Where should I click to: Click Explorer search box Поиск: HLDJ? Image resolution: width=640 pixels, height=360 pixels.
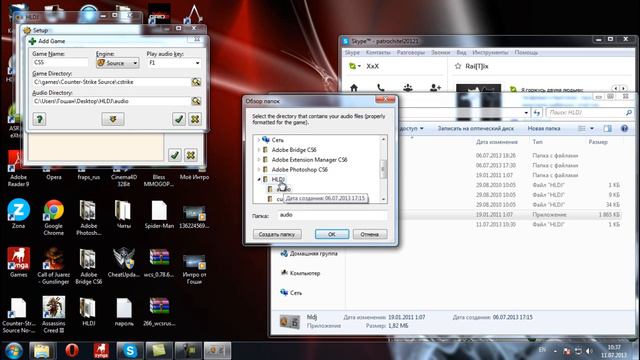[x=589, y=113]
